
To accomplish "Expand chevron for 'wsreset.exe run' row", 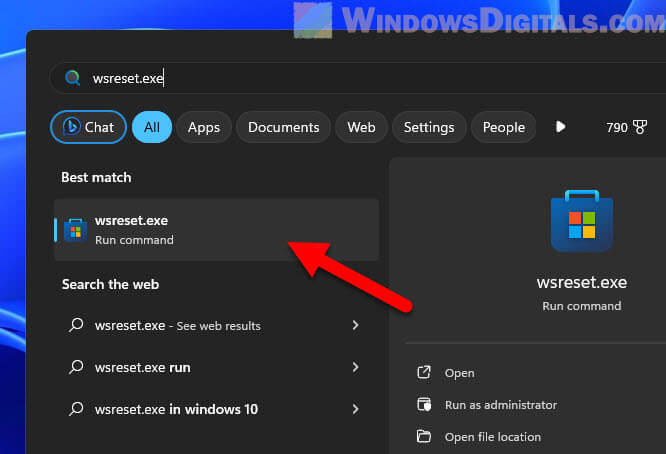I will tap(356, 367).
